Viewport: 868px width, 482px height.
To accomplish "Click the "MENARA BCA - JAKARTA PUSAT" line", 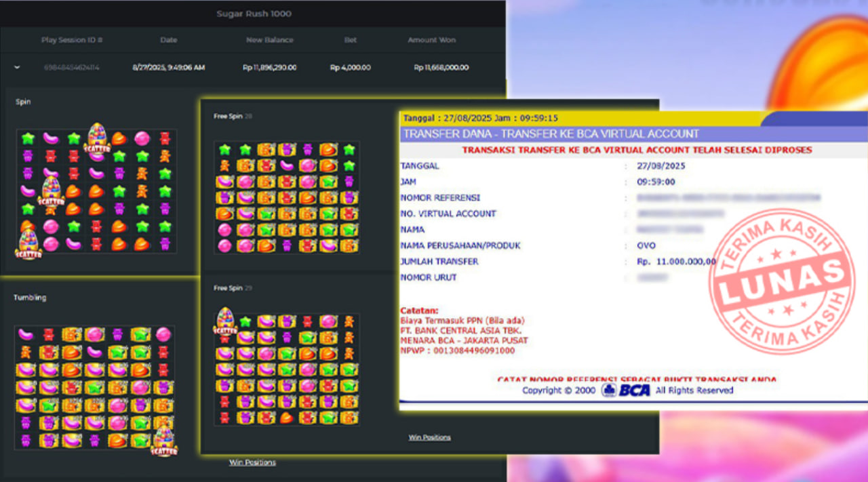I will pyautogui.click(x=465, y=340).
